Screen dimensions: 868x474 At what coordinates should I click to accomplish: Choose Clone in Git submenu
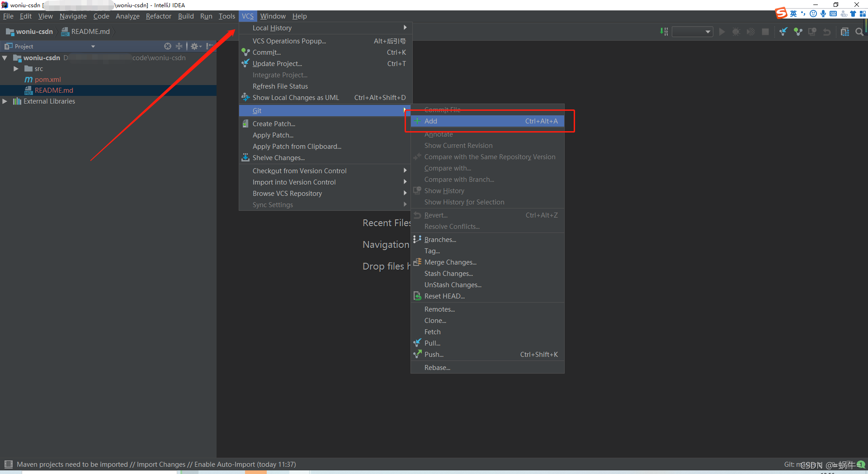[487, 321]
